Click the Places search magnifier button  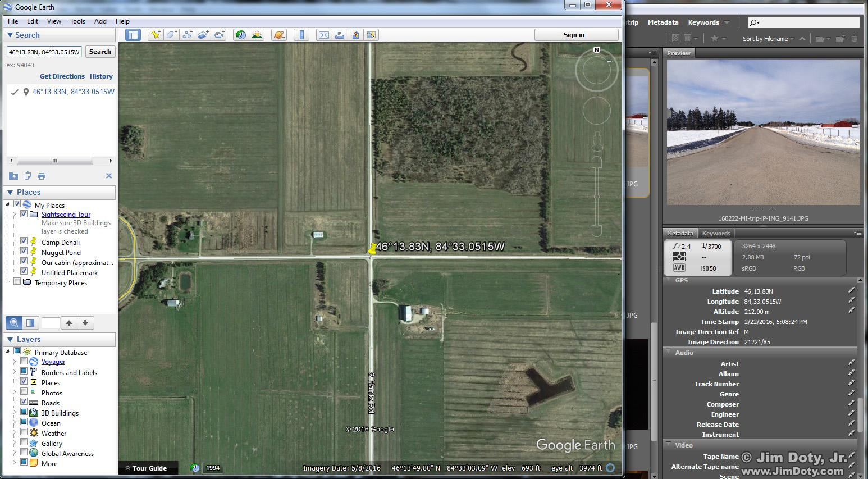tap(15, 323)
